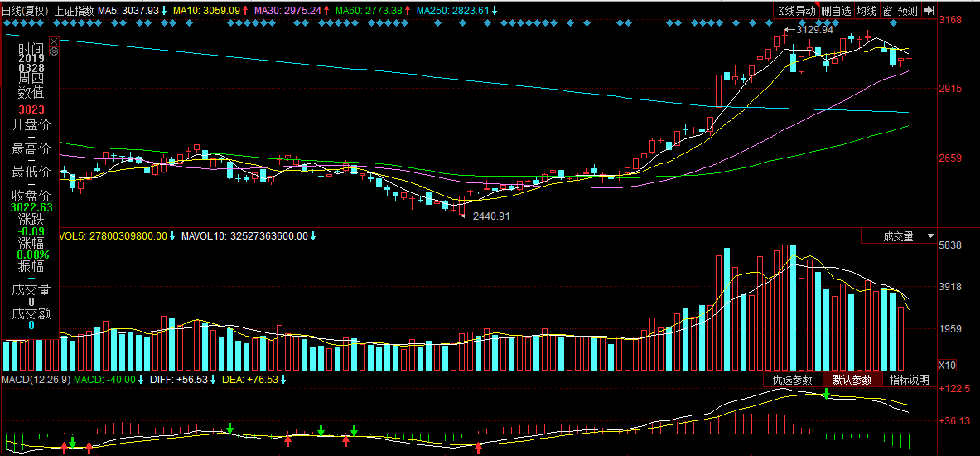Click the 上证指数 stock name label

coord(75,11)
